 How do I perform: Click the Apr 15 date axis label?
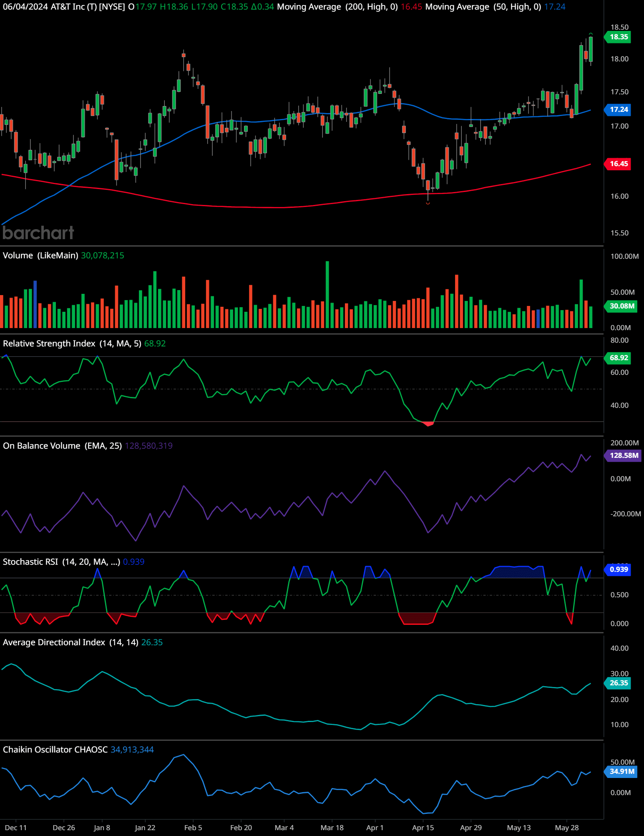[423, 828]
